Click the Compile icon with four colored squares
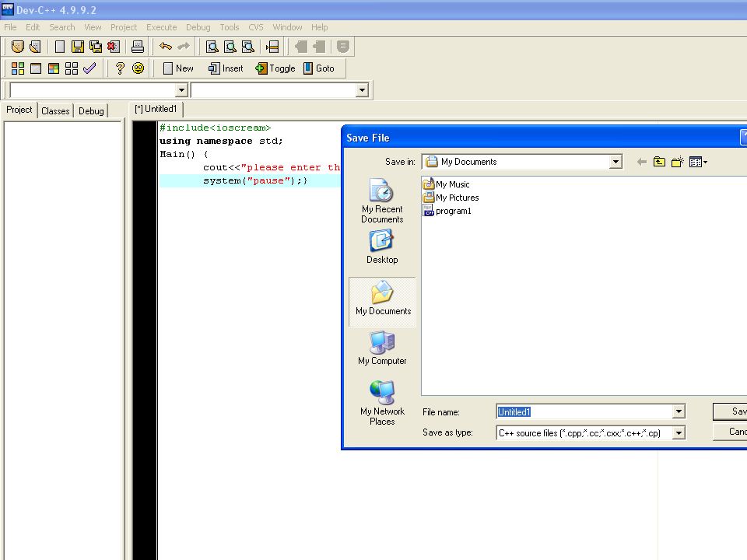The image size is (747, 560). [x=18, y=68]
